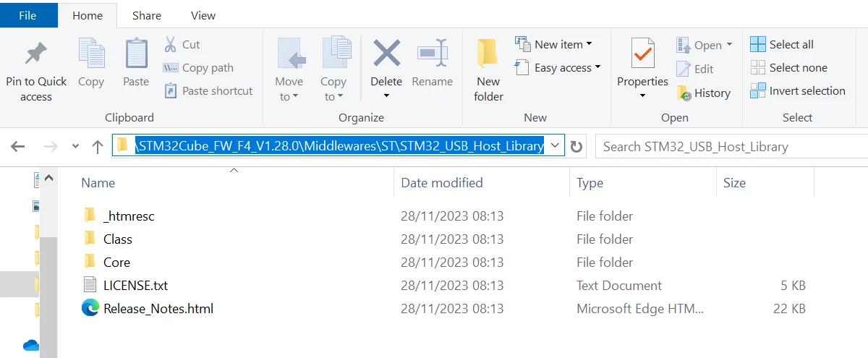
Task: Open the recent locations dropdown arrow
Action: pyautogui.click(x=76, y=147)
